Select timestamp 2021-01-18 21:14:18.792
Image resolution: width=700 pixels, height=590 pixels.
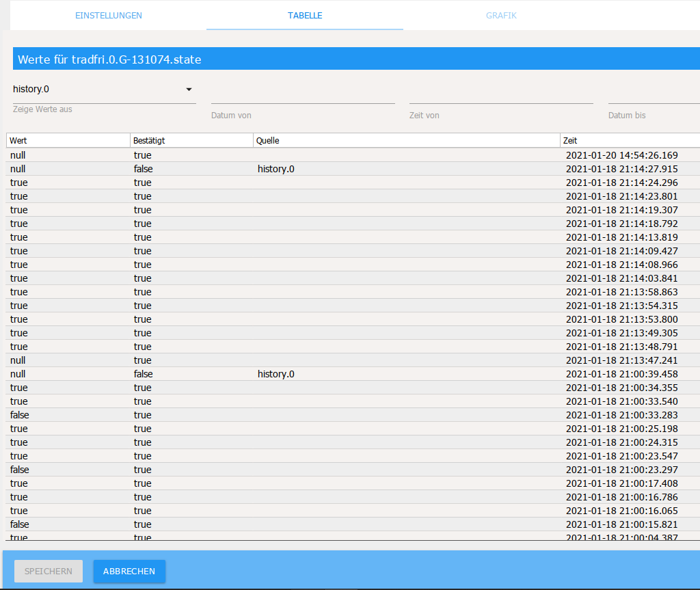pos(622,224)
